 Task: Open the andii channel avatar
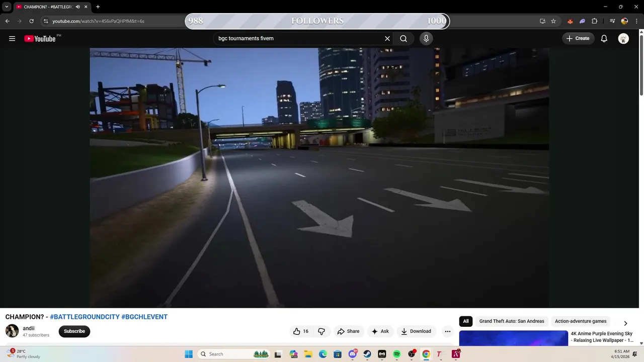pos(12,331)
